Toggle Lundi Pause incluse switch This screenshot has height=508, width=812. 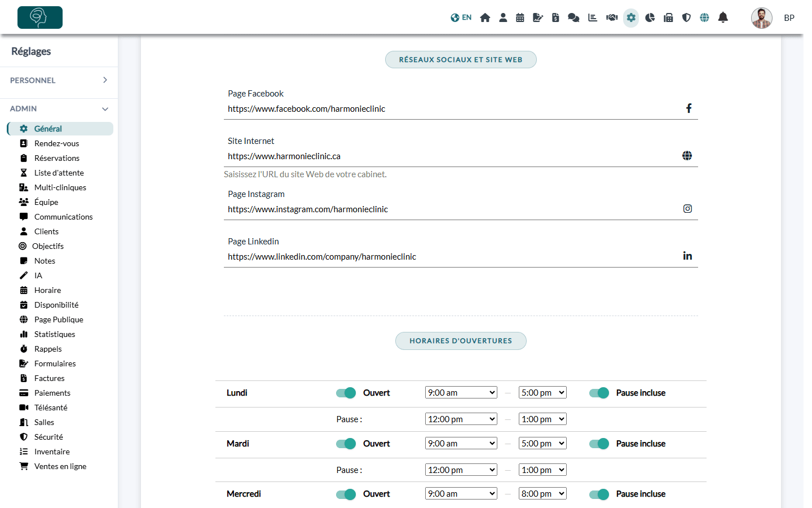coord(599,393)
